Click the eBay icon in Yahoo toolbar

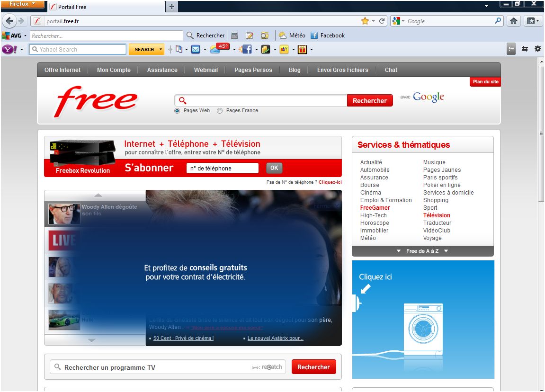coord(284,49)
